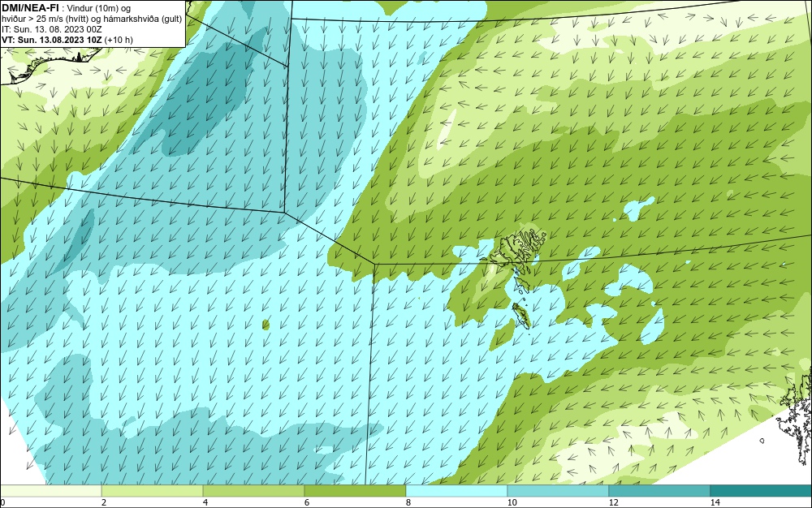Click the 0-2 m/s palest legend swatch

50,491
